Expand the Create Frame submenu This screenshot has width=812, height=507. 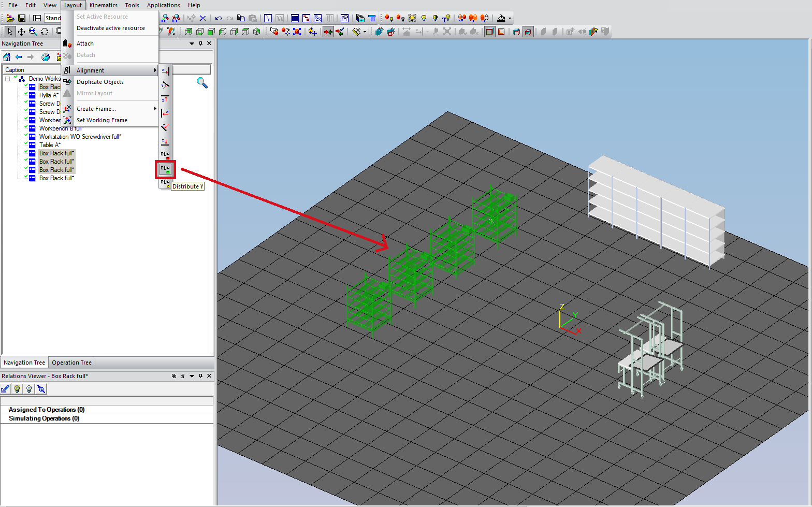pos(155,109)
